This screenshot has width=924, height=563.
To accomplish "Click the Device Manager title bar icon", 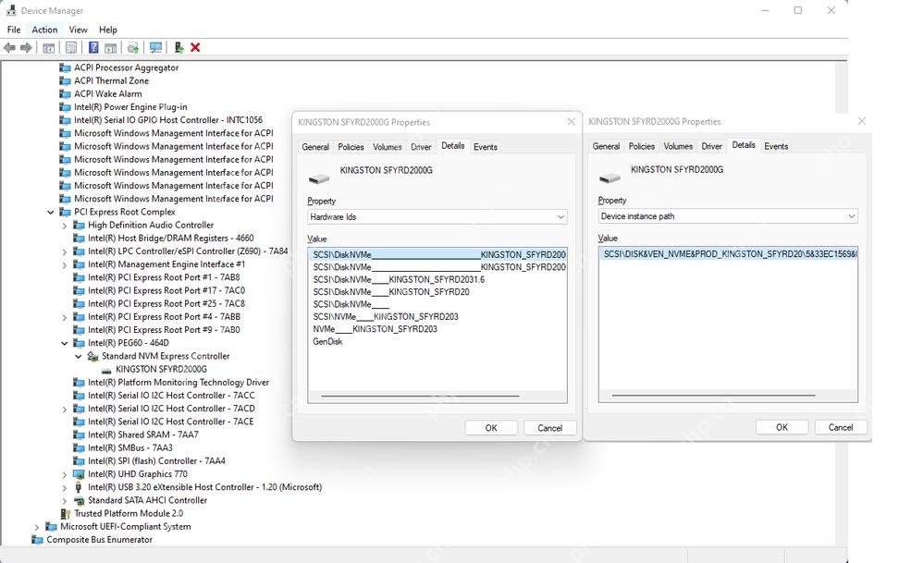I will coord(10,10).
